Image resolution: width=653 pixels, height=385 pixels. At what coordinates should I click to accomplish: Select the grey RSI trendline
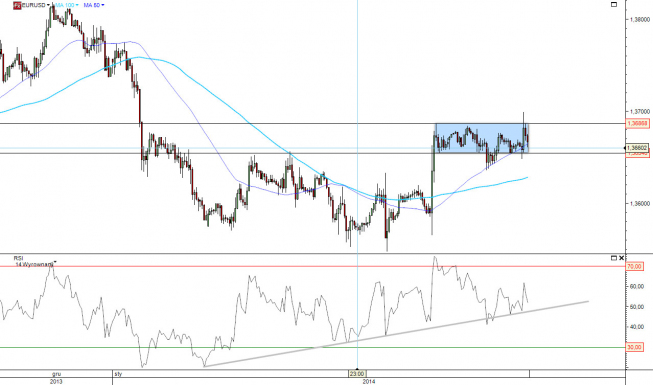396,333
